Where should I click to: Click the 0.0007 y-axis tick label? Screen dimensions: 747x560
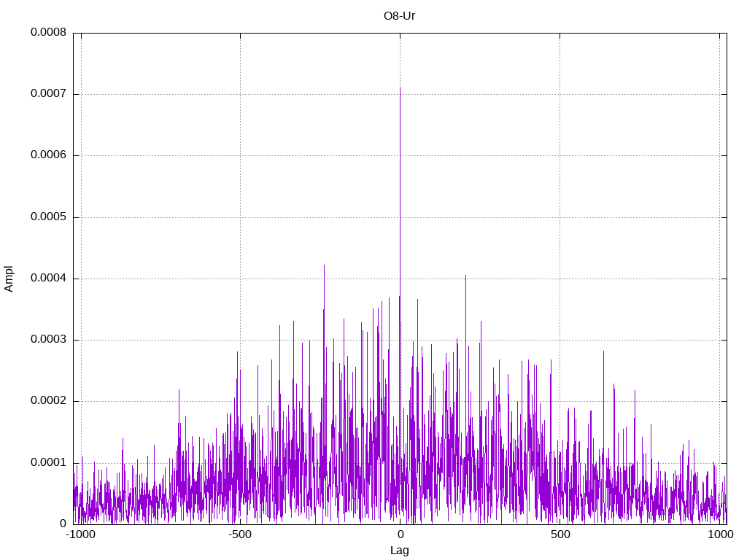[49, 94]
